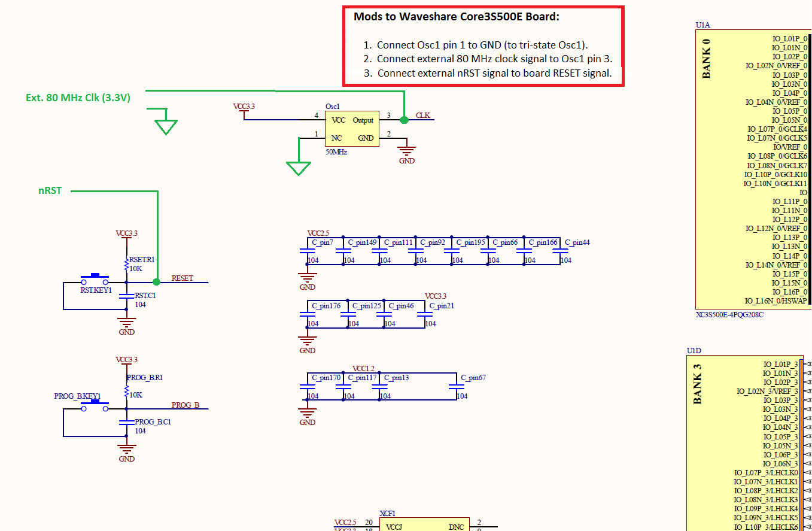
Task: Click the nRST net label
Action: point(48,190)
